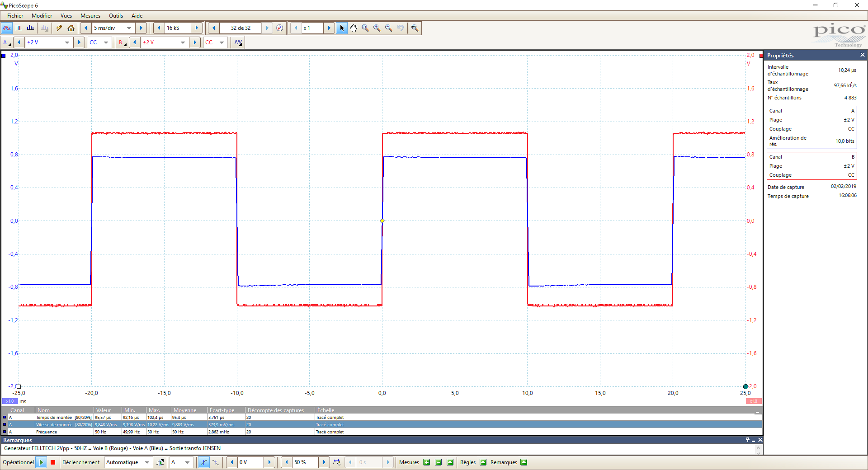868x470 pixels.
Task: Click the yellow trigger marker diamond
Action: (x=382, y=221)
